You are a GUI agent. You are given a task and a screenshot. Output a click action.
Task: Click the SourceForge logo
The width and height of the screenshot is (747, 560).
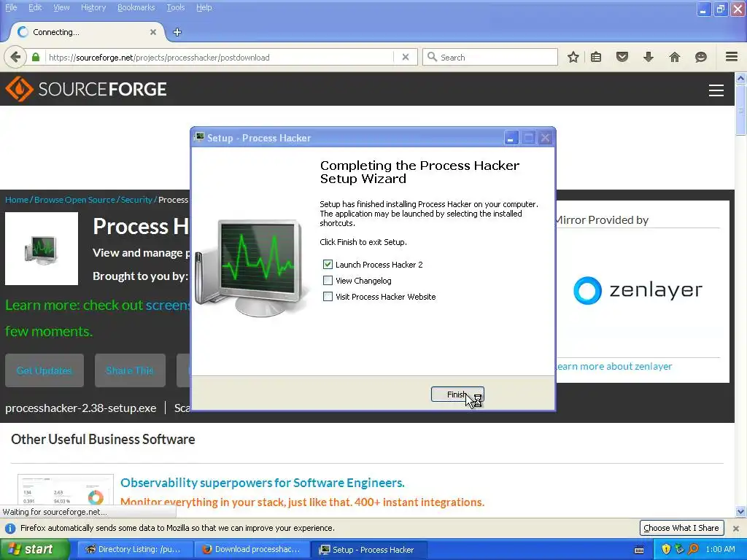[86, 89]
